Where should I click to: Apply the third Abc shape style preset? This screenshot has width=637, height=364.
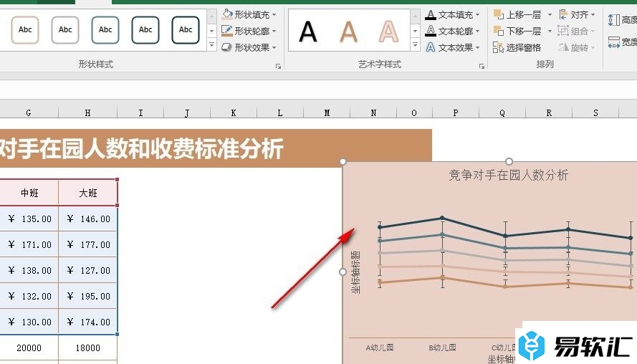pyautogui.click(x=105, y=29)
